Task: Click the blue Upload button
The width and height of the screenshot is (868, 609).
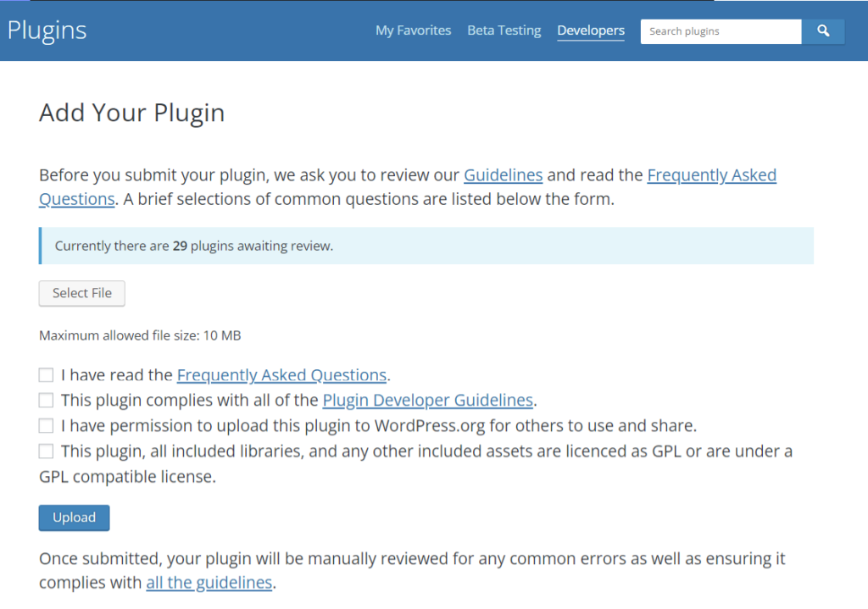Action: tap(75, 518)
